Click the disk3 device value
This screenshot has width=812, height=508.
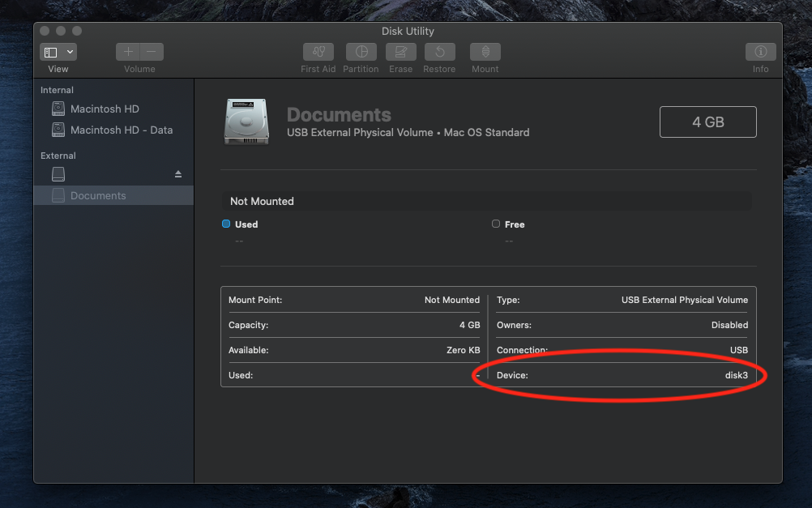pos(736,375)
